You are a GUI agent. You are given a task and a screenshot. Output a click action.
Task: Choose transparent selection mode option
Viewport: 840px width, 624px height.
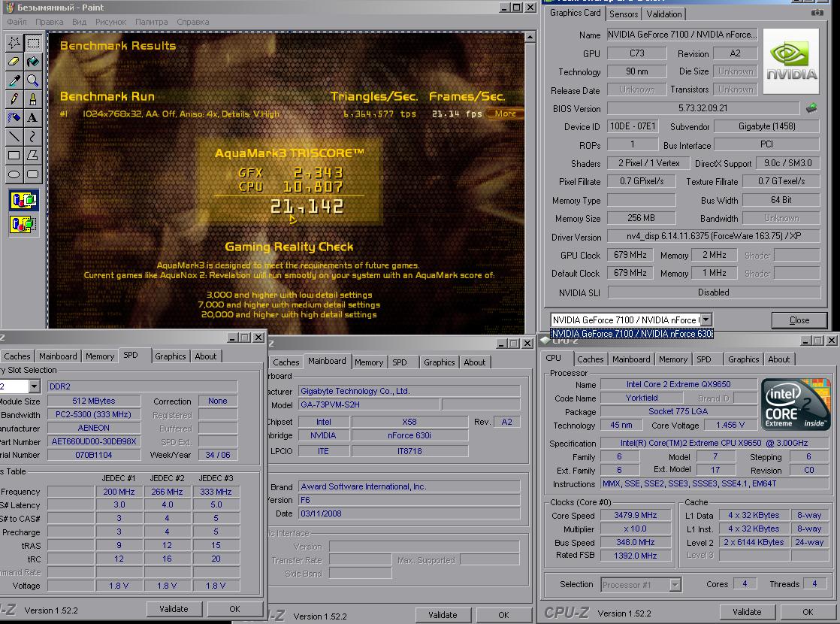[x=23, y=223]
